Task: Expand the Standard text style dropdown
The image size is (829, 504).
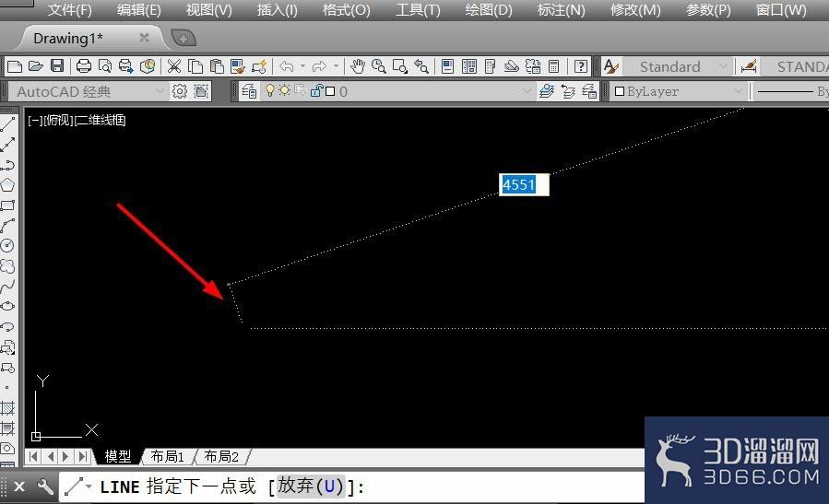Action: [x=723, y=66]
